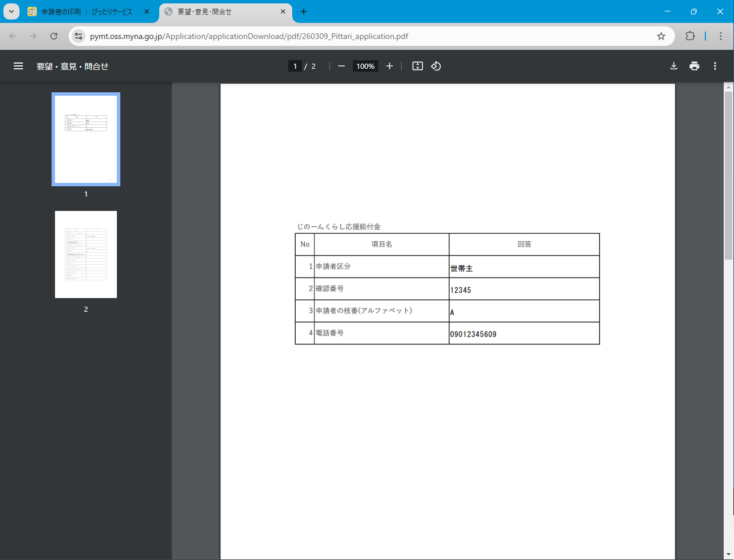
Task: Bookmark this page with the star icon
Action: (x=661, y=36)
